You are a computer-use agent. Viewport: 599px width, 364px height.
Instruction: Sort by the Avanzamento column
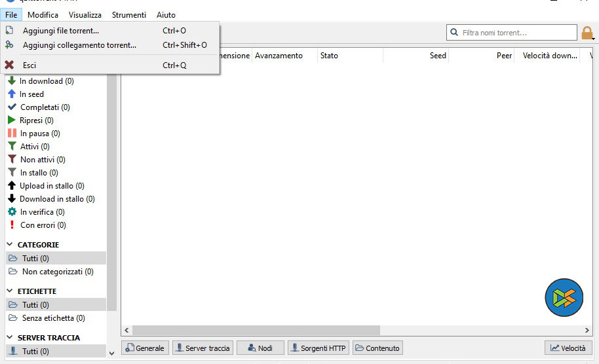[x=284, y=56]
